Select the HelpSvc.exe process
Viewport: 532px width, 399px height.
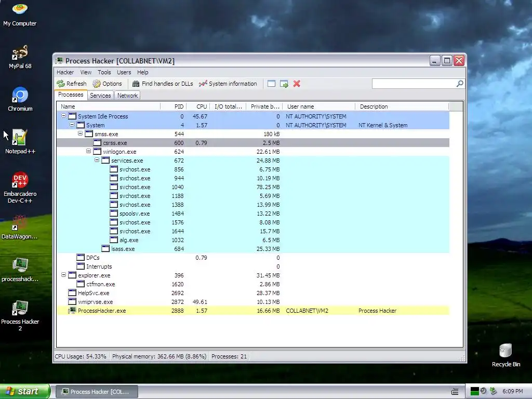click(253, 293)
